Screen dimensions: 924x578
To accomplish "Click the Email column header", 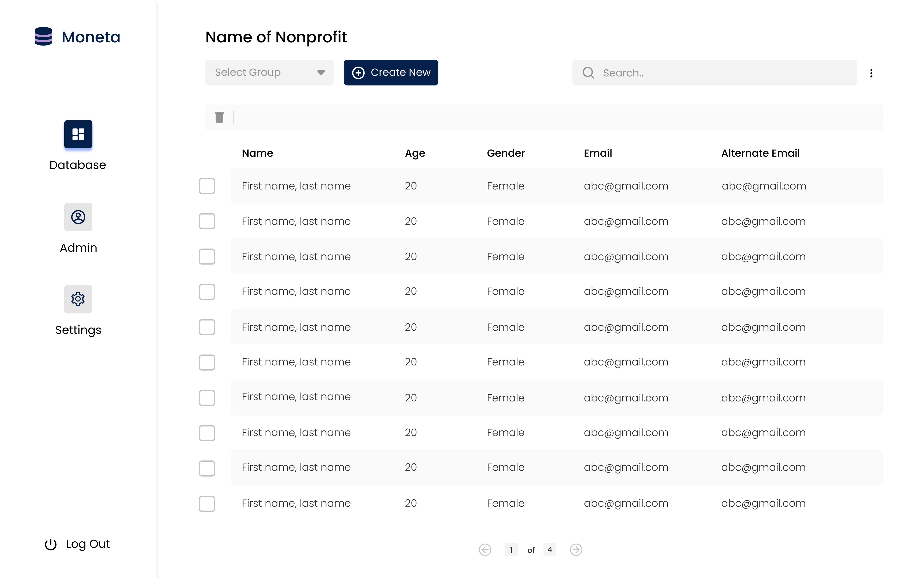I will pyautogui.click(x=598, y=153).
